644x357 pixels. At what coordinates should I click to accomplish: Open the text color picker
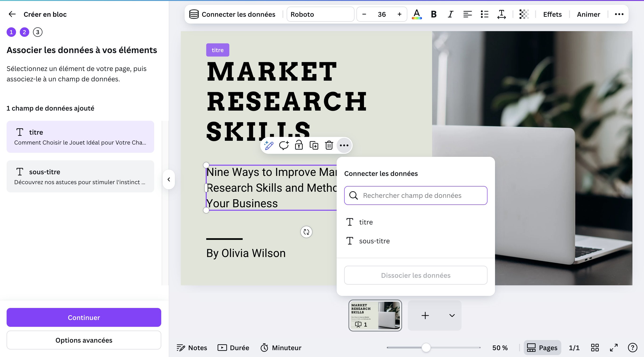(x=417, y=14)
